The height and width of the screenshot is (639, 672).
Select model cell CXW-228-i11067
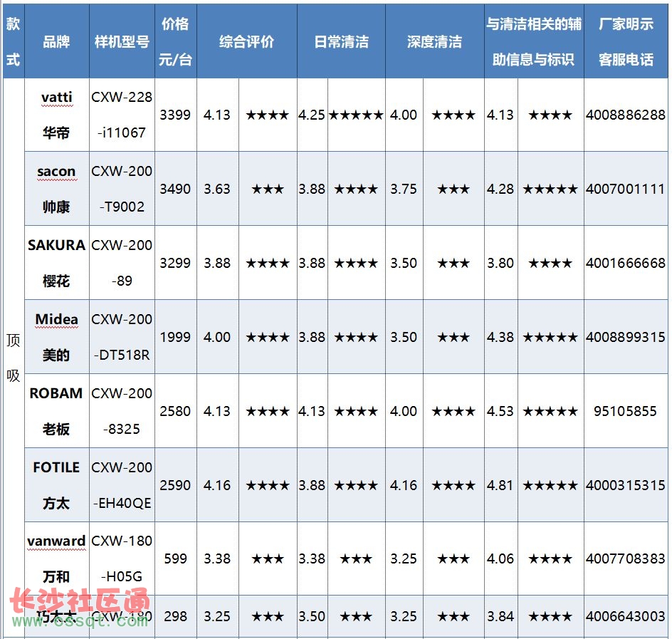[122, 115]
